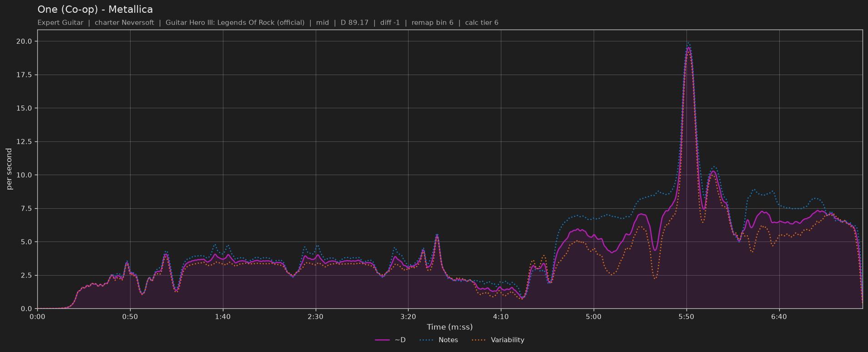
Task: Click the "diff -1" subtitle entry
Action: coord(390,23)
